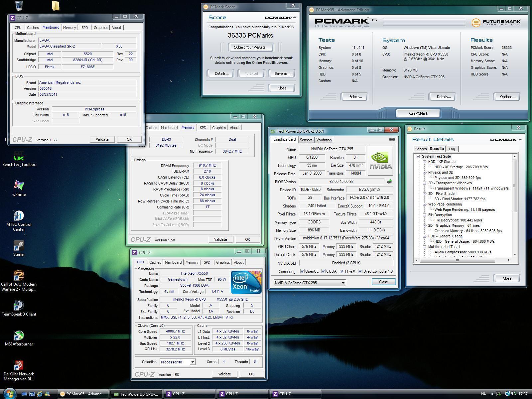532x399 pixels.
Task: Launch wPrime from the desktop
Action: pyautogui.click(x=19, y=189)
